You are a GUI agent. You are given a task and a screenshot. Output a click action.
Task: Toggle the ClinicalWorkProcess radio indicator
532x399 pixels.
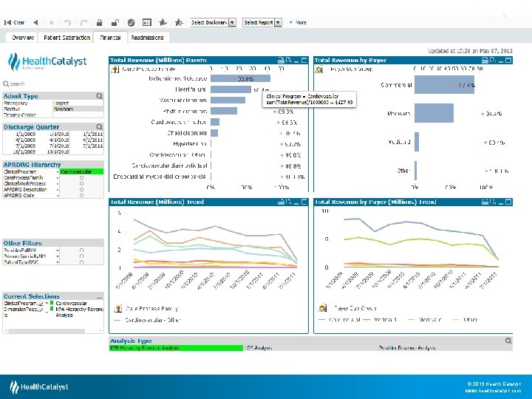pos(81,183)
